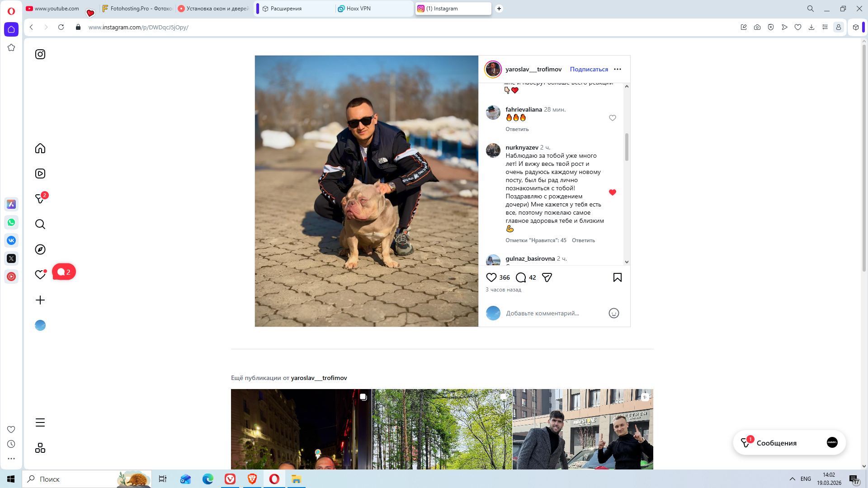Open direct messages icon with badge

coord(40,199)
